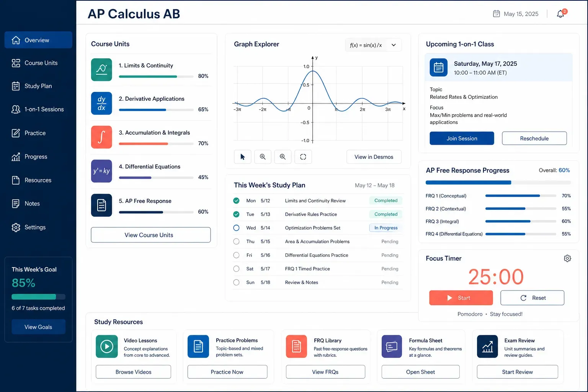Click the View Goals button
588x392 pixels.
[38, 327]
